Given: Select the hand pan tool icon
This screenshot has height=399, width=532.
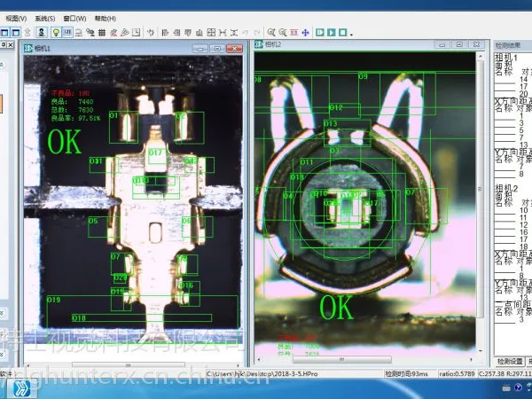Looking at the screenshot, I should pos(151,33).
